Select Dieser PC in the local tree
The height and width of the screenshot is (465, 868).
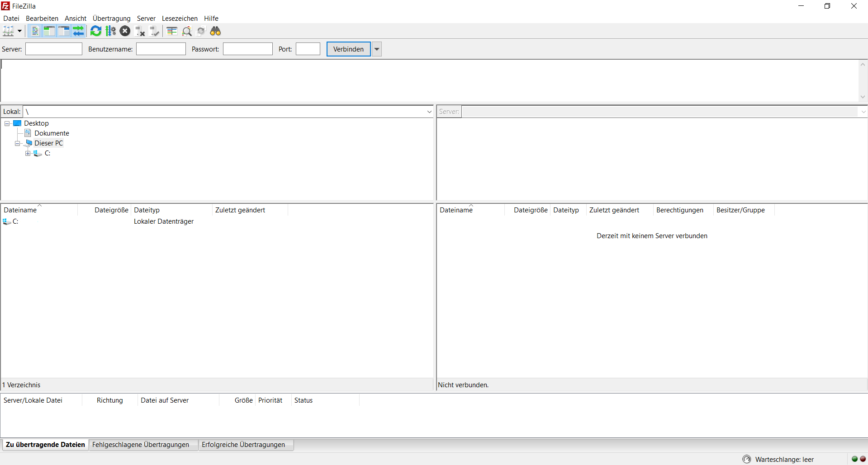[49, 143]
